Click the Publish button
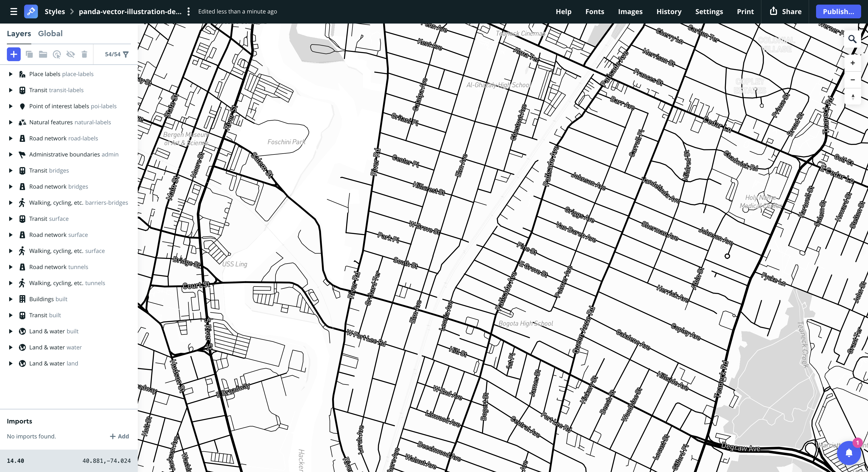 838,11
